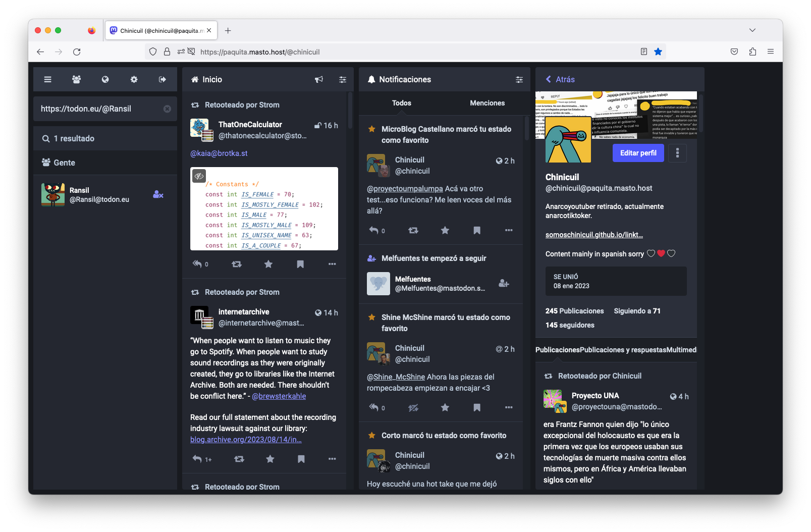View the 145 seguidores list
Image resolution: width=811 pixels, height=532 pixels.
point(570,325)
